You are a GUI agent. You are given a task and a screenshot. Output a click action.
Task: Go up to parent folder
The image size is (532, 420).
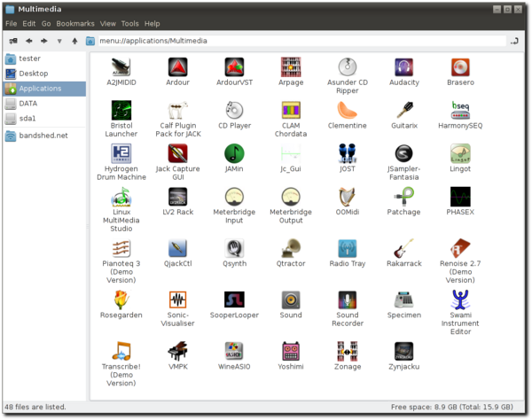tap(74, 41)
